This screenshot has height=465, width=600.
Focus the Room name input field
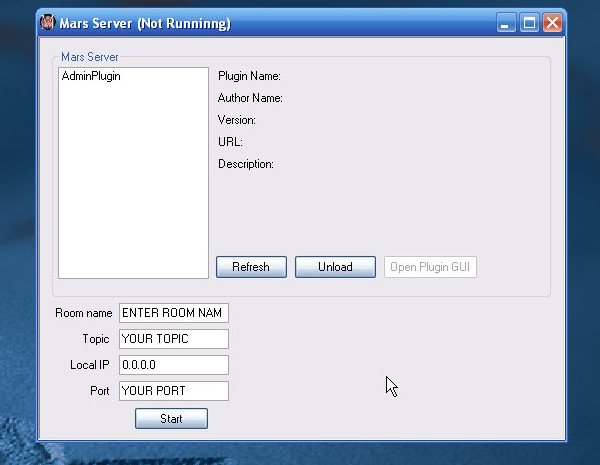click(x=173, y=313)
